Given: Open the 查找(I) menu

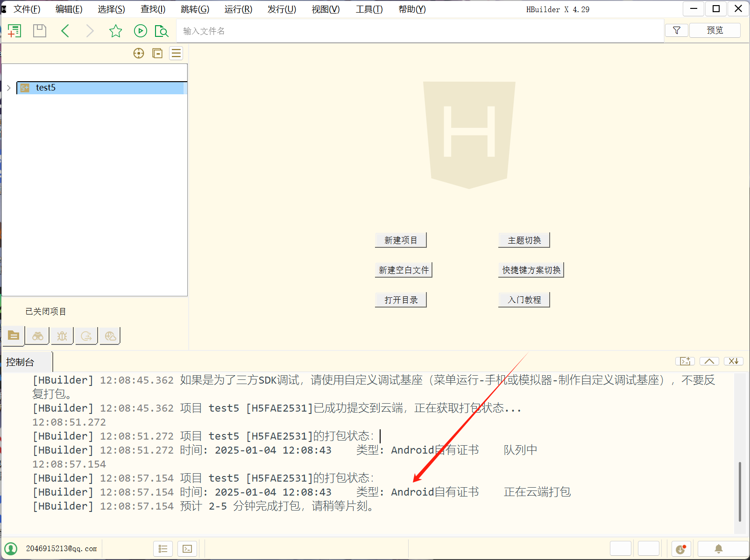Looking at the screenshot, I should click(x=153, y=9).
